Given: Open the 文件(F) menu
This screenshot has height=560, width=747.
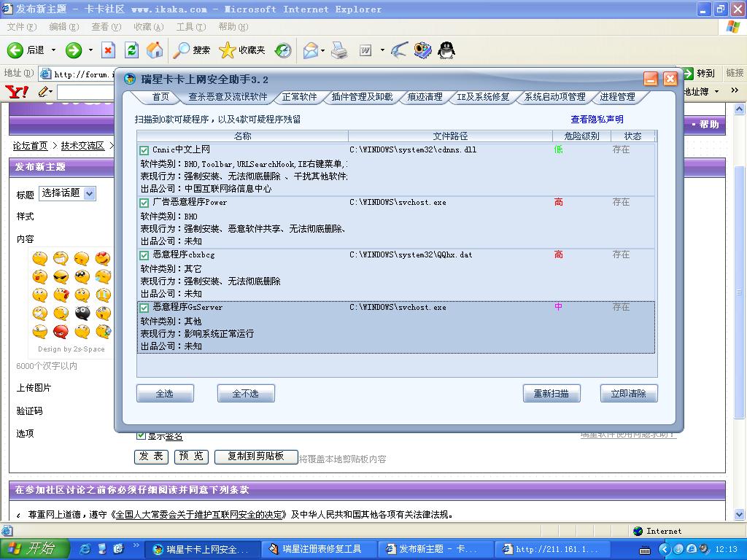Looking at the screenshot, I should tap(22, 27).
